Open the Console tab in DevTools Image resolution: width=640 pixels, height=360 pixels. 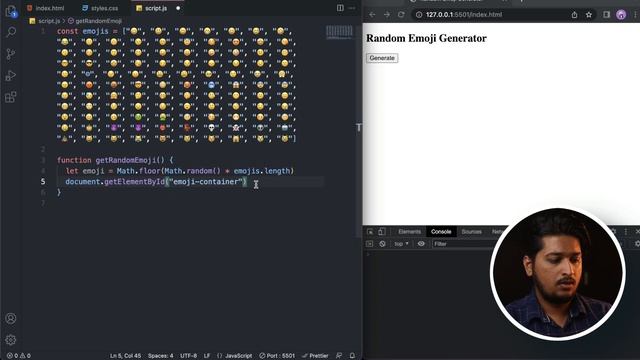pos(441,232)
